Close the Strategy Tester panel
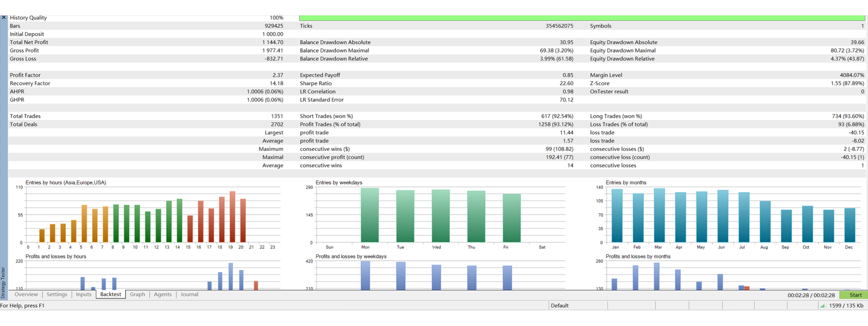Screen dimensions: 868x326 click(x=4, y=18)
